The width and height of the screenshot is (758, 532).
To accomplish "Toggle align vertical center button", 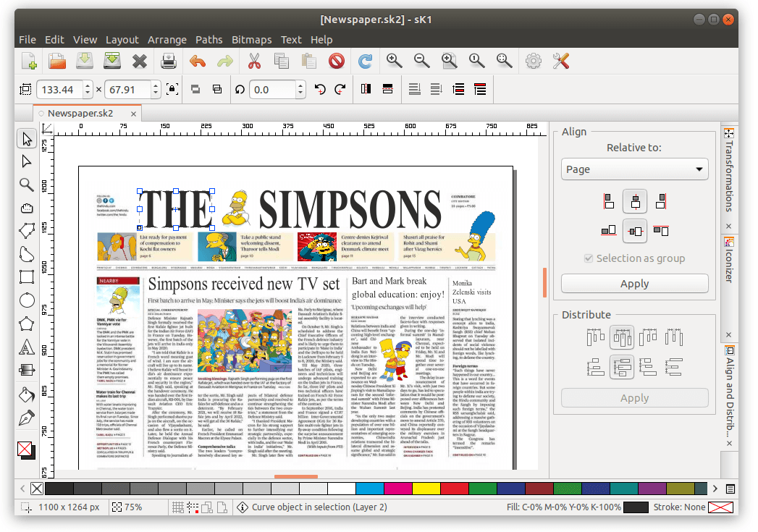I will coord(635,231).
